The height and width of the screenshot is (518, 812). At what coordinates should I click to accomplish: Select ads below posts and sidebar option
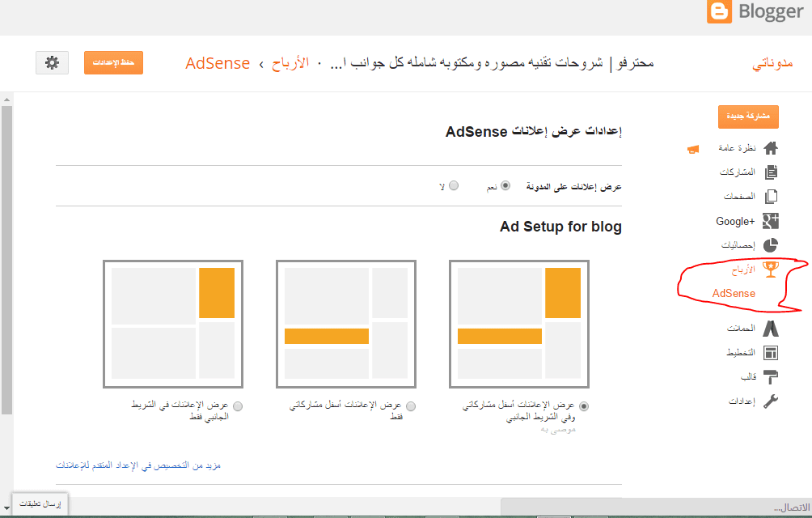[584, 406]
